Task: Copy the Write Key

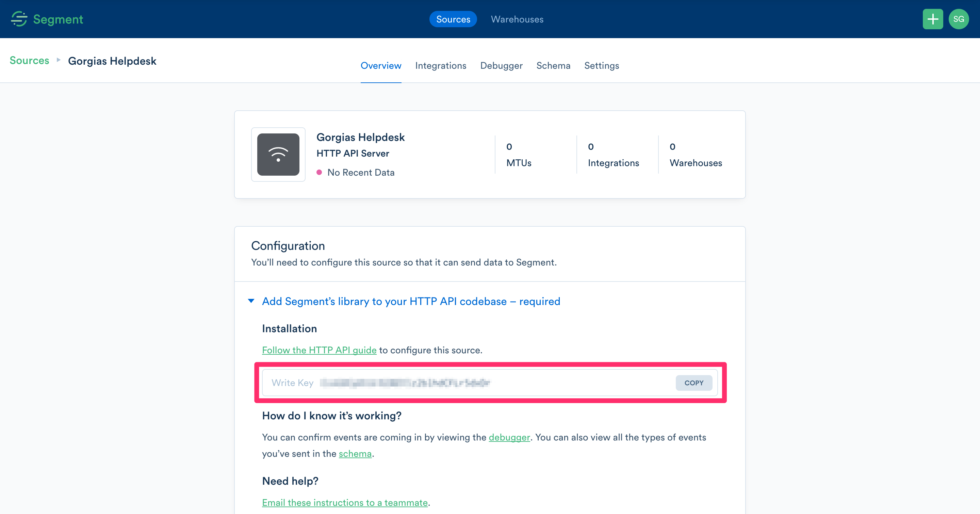Action: [x=693, y=383]
